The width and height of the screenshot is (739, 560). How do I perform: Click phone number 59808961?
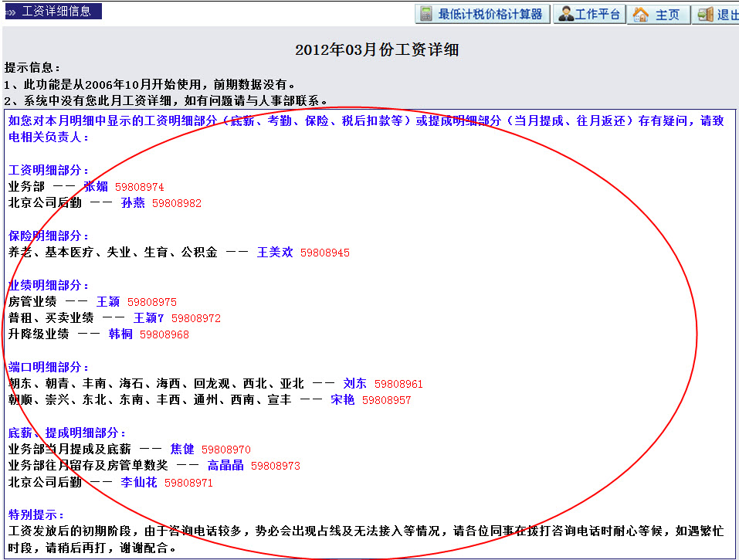click(x=398, y=384)
